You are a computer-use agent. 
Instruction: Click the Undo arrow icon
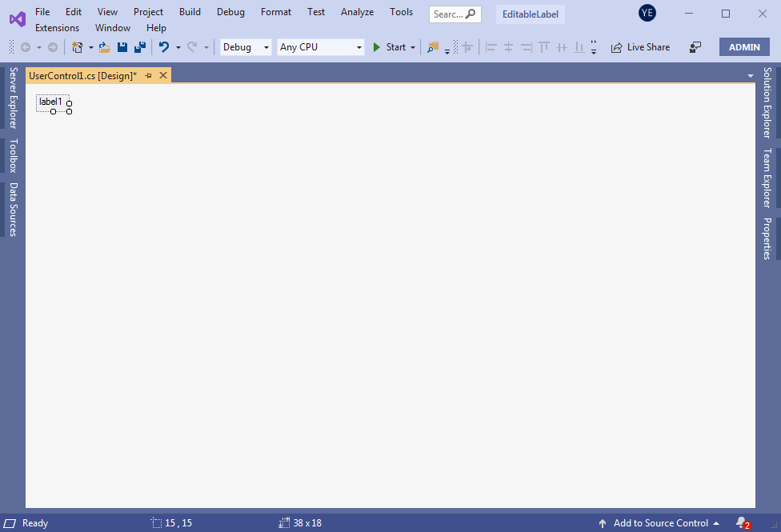tap(163, 47)
